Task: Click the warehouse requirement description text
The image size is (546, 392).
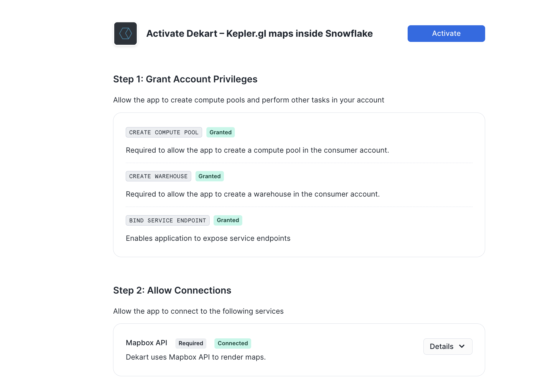Action: [x=253, y=194]
